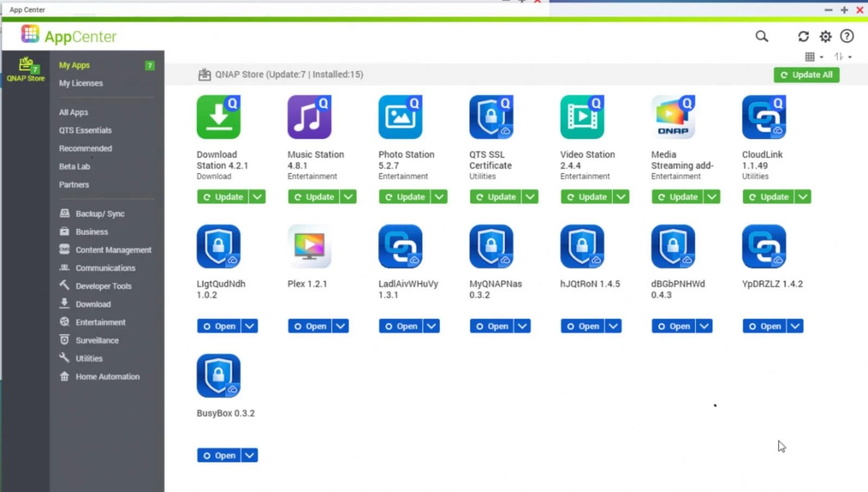Open the sort order dropdown
Viewport: 868px width, 492px height.
(x=843, y=56)
